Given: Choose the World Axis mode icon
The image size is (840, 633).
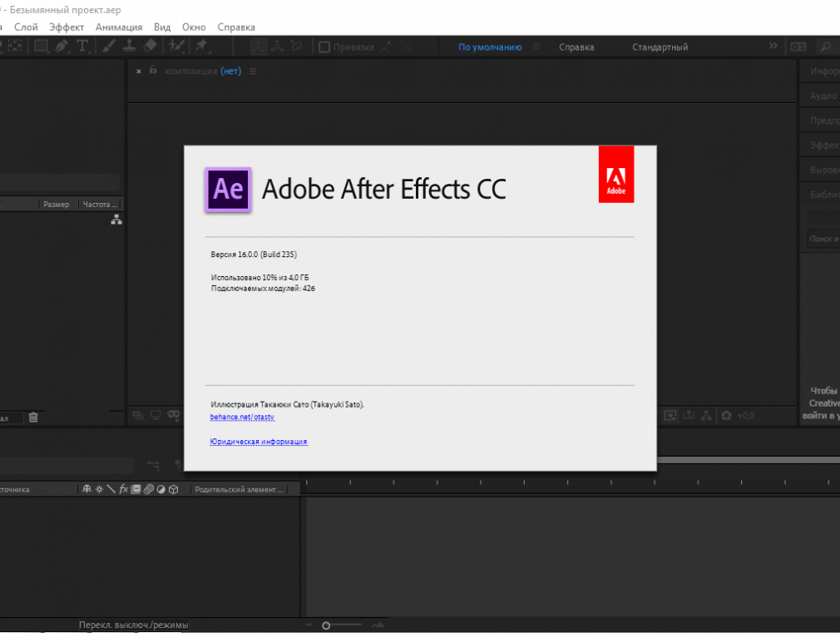Looking at the screenshot, I should (x=277, y=47).
